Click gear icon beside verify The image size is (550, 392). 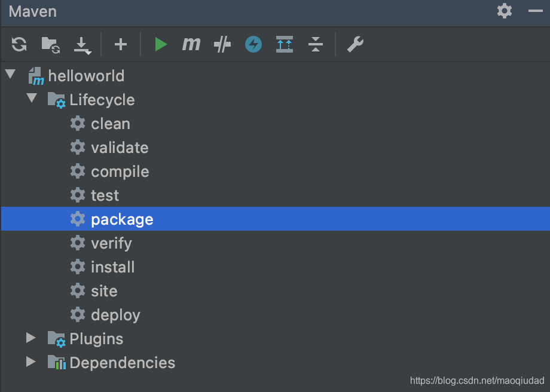(78, 243)
